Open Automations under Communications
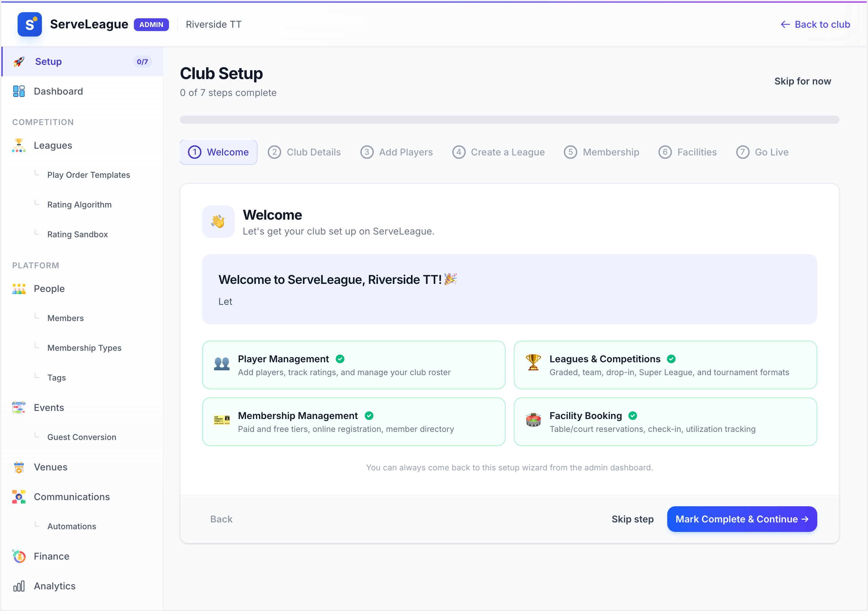This screenshot has height=611, width=868. tap(71, 526)
